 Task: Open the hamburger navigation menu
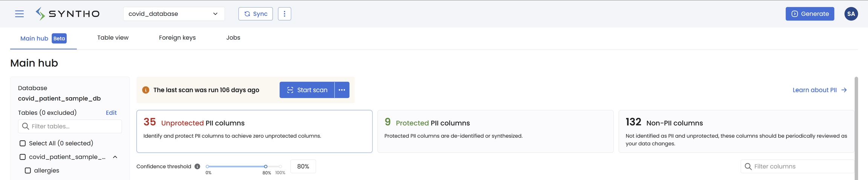(x=19, y=14)
